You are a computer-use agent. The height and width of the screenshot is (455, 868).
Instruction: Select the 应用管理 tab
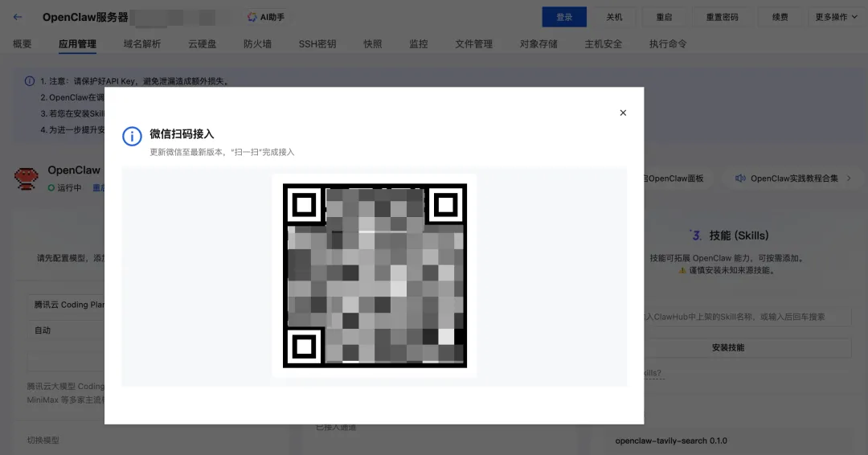(77, 43)
